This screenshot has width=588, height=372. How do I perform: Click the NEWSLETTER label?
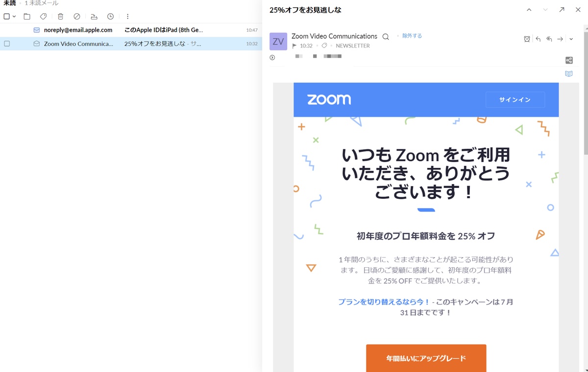point(353,46)
